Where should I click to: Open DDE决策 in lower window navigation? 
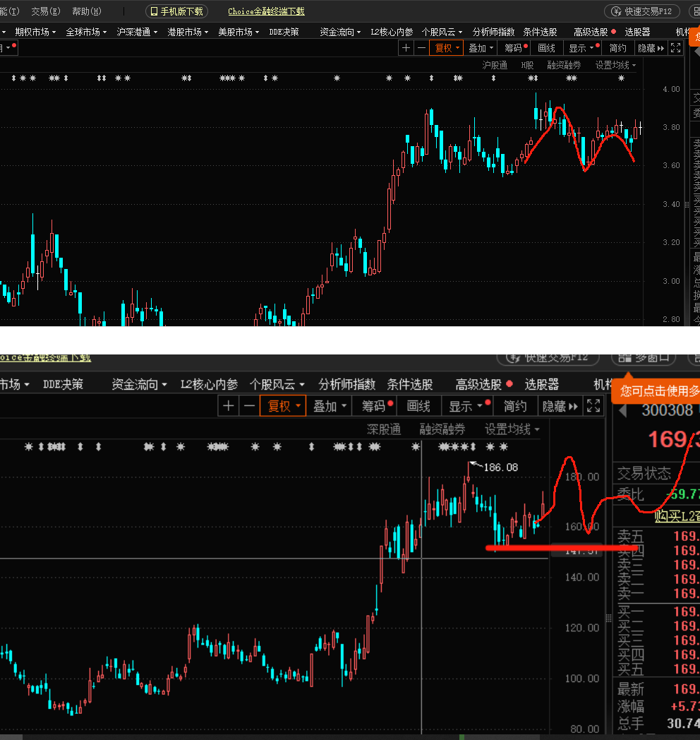click(x=63, y=384)
